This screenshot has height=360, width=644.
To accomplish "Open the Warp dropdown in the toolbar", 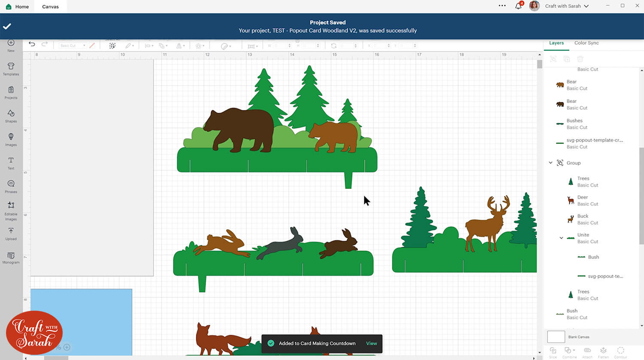I will 253,46.
